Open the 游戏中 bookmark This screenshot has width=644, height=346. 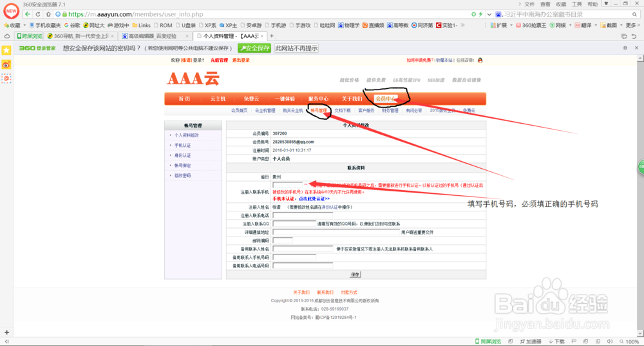coord(118,26)
